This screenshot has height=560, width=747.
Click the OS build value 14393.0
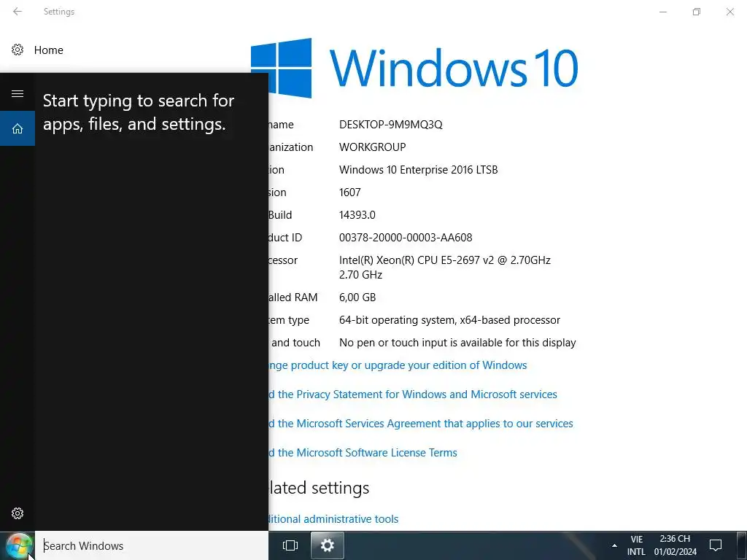357,215
